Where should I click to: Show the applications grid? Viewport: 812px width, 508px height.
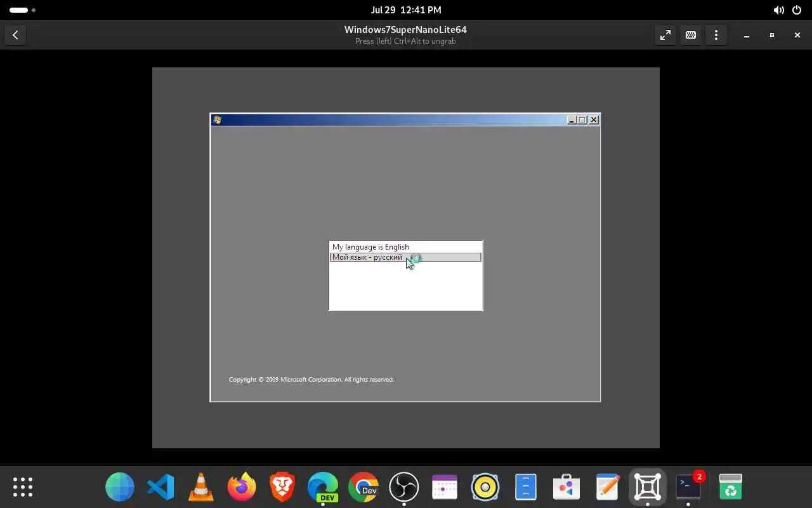[23, 487]
